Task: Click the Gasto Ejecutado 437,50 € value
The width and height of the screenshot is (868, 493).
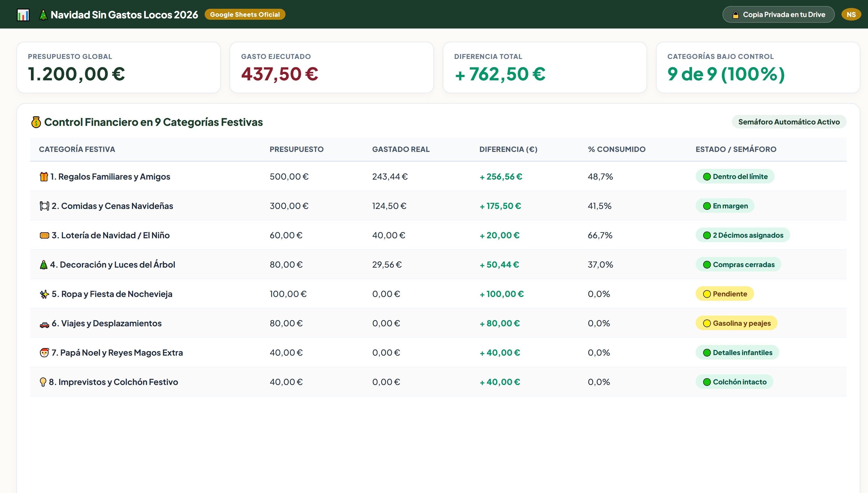Action: (x=280, y=74)
